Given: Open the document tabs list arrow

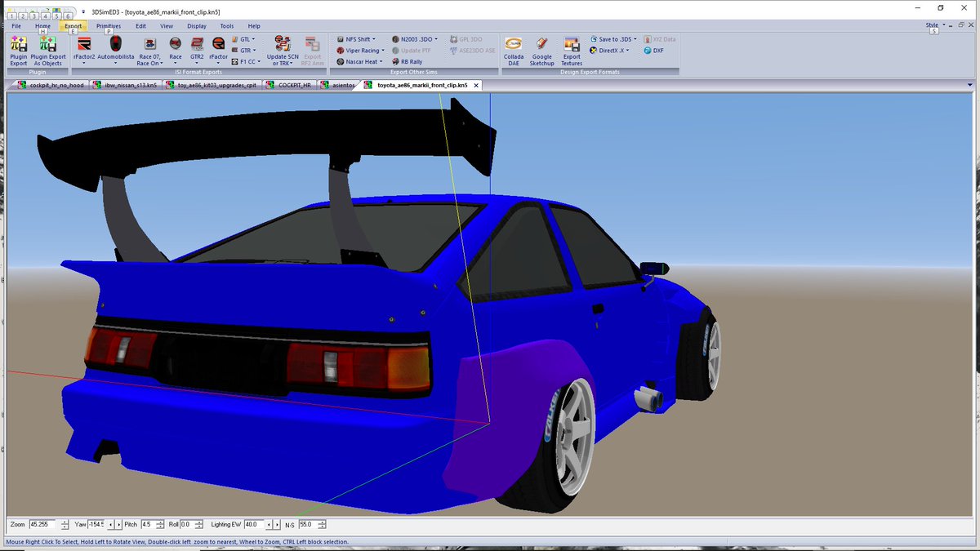Looking at the screenshot, I should 969,85.
